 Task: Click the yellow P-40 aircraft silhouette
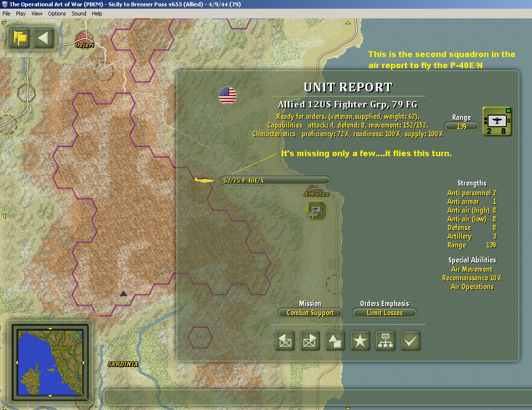204,180
